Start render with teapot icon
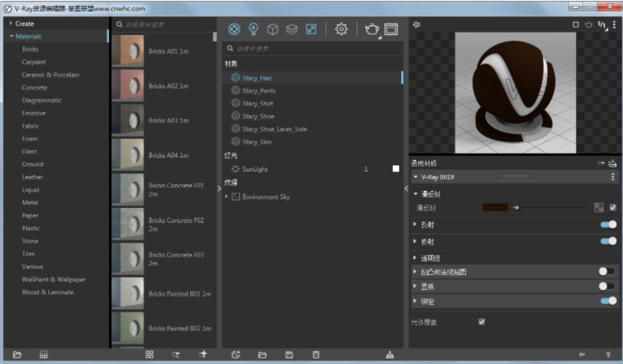Viewport: 623px width, 364px height. (372, 29)
